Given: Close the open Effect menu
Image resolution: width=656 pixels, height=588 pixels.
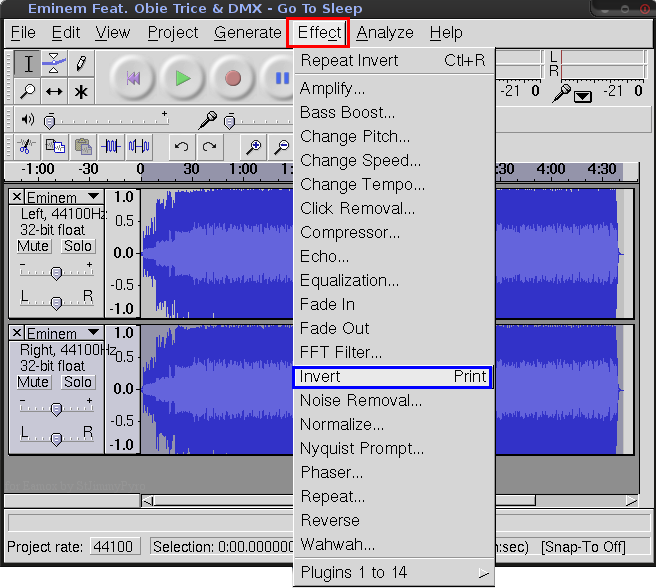Looking at the screenshot, I should pyautogui.click(x=319, y=33).
